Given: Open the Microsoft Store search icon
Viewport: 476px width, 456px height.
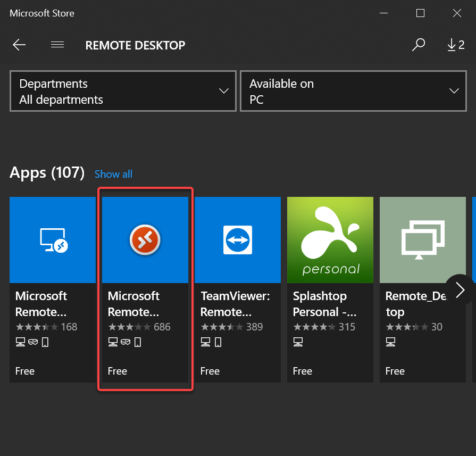Looking at the screenshot, I should pyautogui.click(x=419, y=45).
